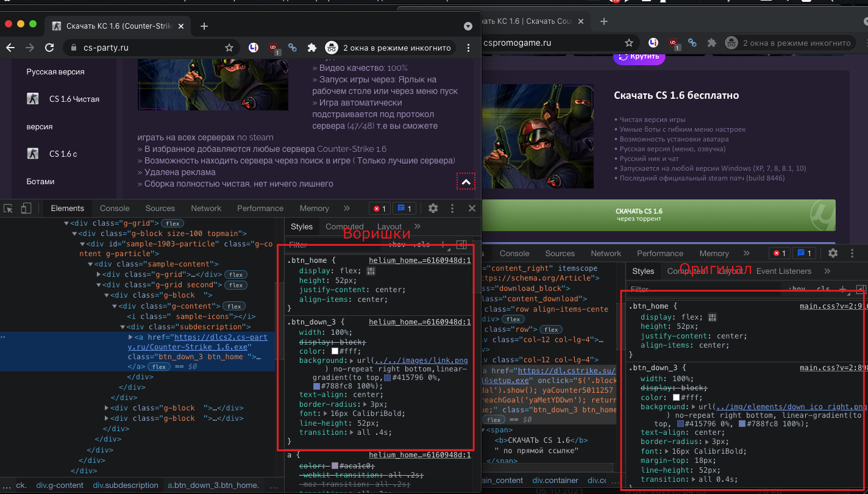Collapse the g-content div node
The width and height of the screenshot is (868, 494).
click(114, 306)
